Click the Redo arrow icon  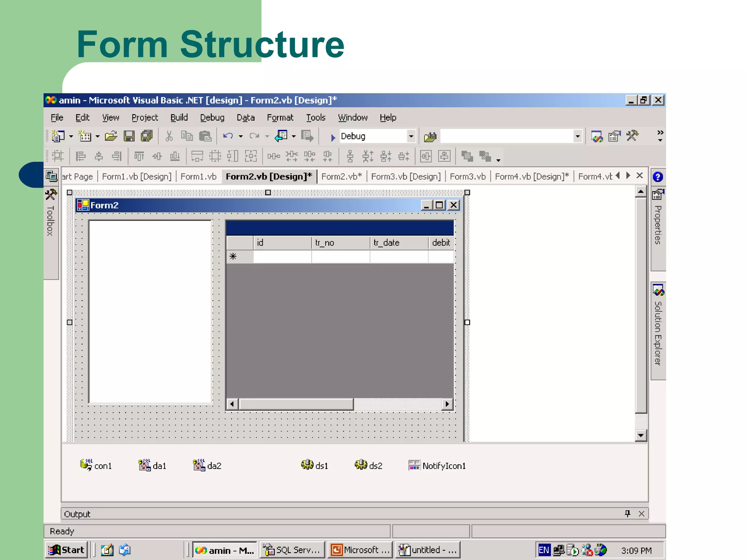254,136
